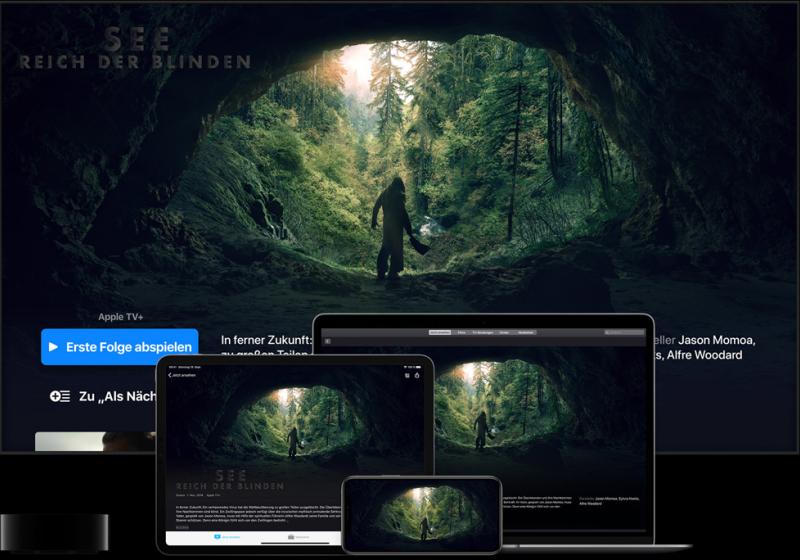The height and width of the screenshot is (560, 800).
Task: Open the TV-Sendungen tab on the Mac
Action: click(481, 332)
